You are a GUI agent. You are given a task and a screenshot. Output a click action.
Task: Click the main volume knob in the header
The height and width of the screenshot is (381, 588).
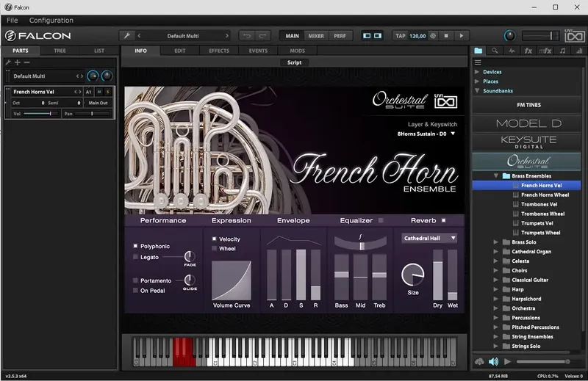509,36
